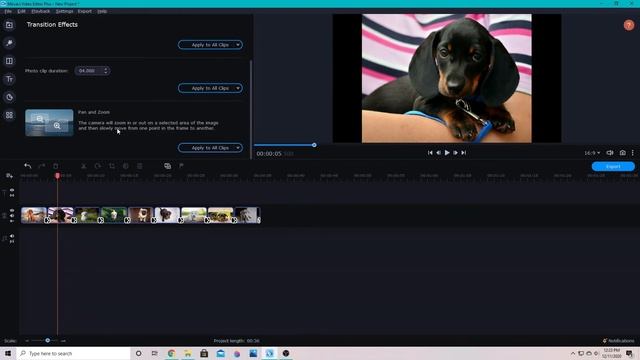The height and width of the screenshot is (360, 640).
Task: Click transition icon after first clip
Action: pyautogui.click(x=47, y=220)
